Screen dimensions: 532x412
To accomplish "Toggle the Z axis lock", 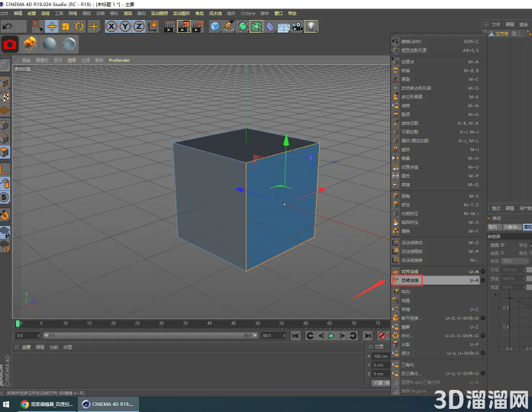I will tap(139, 27).
